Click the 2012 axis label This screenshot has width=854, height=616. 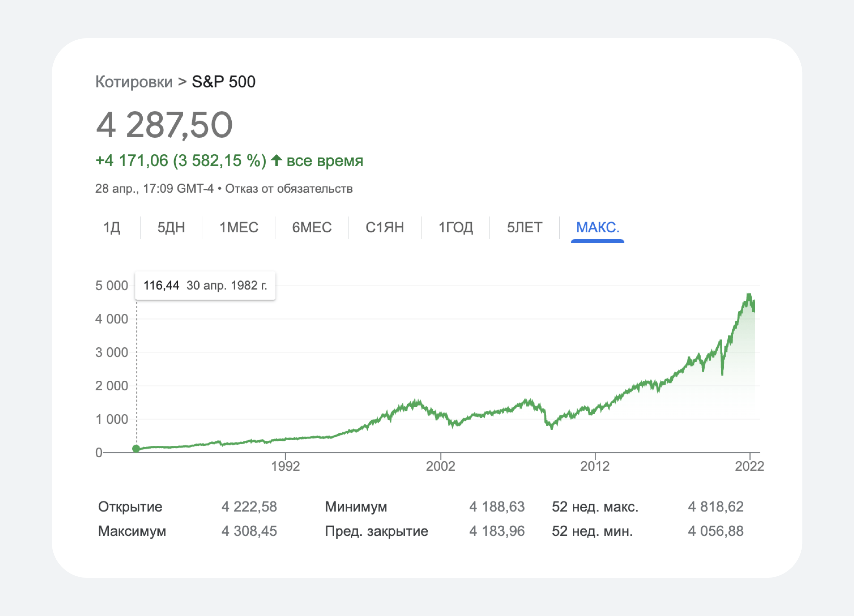tap(595, 466)
